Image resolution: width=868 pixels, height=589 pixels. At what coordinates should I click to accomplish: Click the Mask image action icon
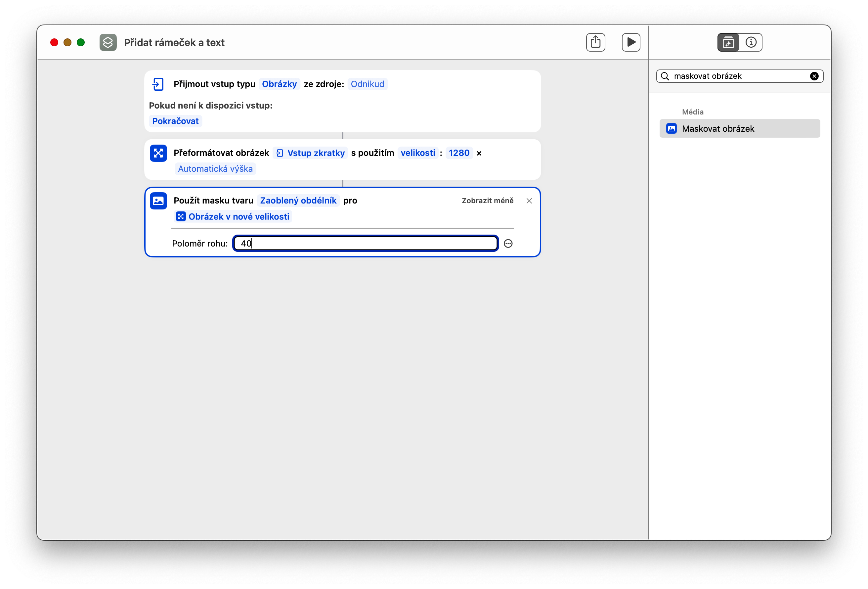point(158,201)
